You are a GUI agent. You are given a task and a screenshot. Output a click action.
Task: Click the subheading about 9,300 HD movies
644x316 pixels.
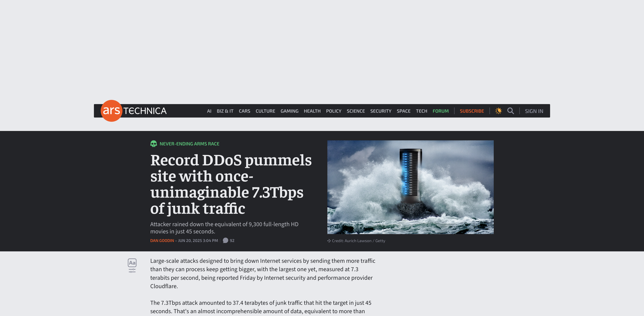coord(224,228)
